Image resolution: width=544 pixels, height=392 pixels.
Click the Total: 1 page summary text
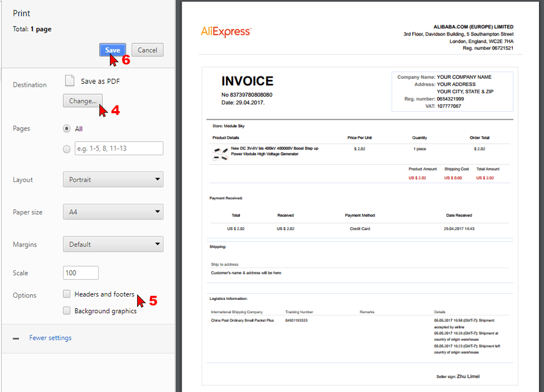[32, 29]
